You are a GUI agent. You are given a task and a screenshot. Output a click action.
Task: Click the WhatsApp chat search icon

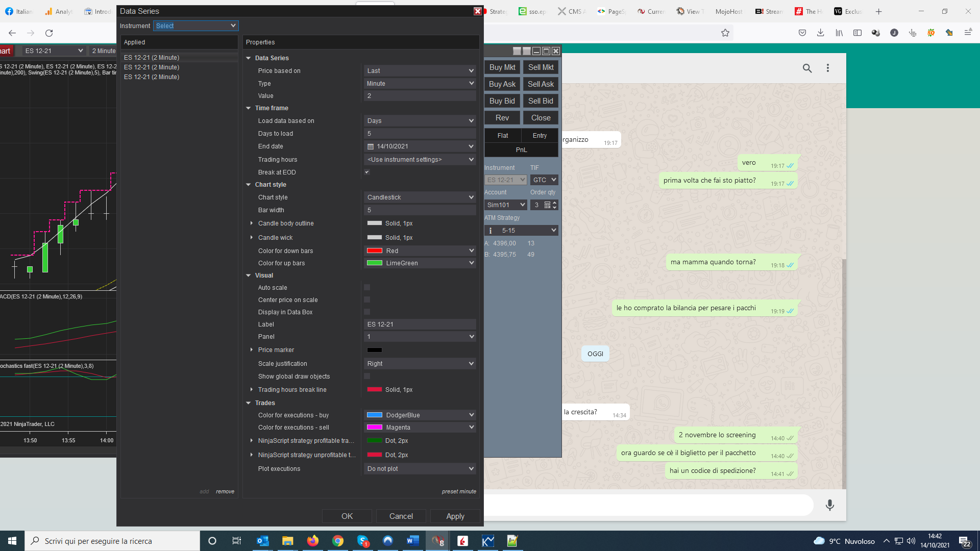(x=807, y=68)
